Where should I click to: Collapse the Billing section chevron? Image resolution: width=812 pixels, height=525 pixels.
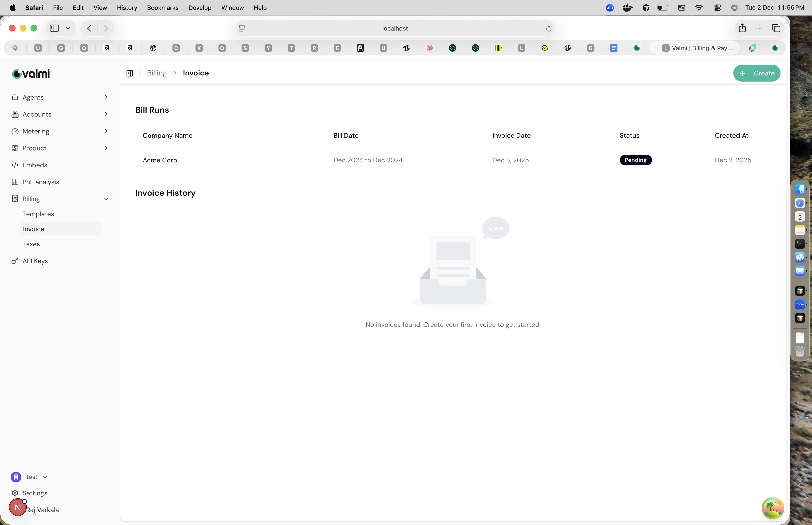point(106,198)
